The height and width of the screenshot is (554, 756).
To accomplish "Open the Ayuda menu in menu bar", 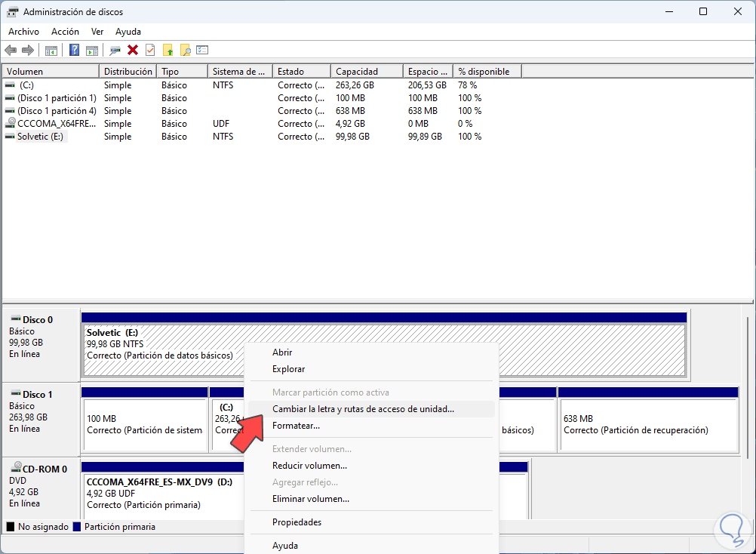I will click(x=128, y=32).
